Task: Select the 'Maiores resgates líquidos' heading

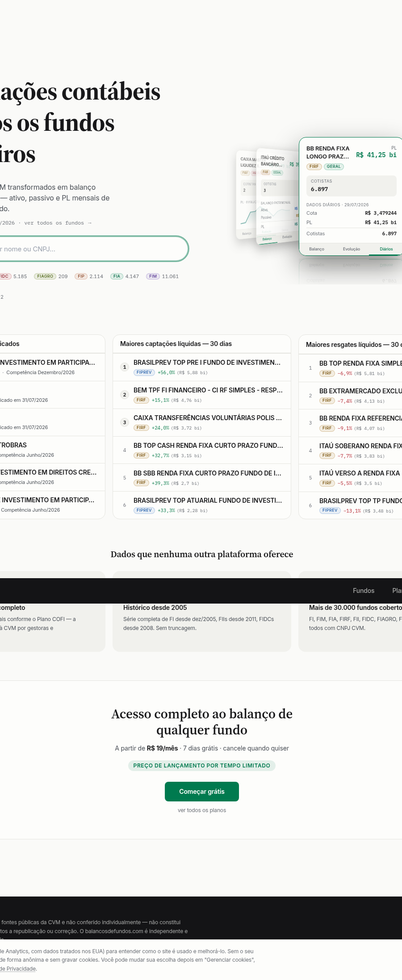Action: pos(354,345)
